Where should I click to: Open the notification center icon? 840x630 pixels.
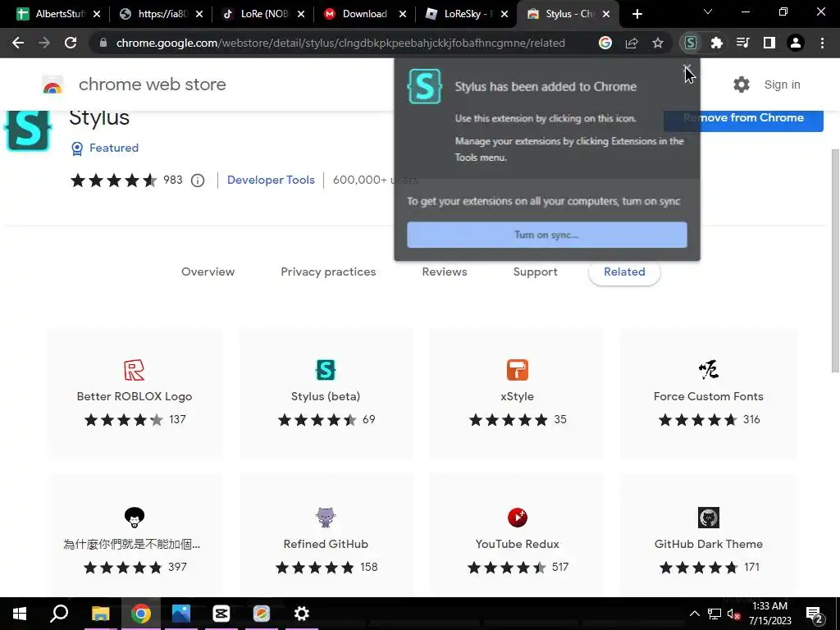pos(814,614)
